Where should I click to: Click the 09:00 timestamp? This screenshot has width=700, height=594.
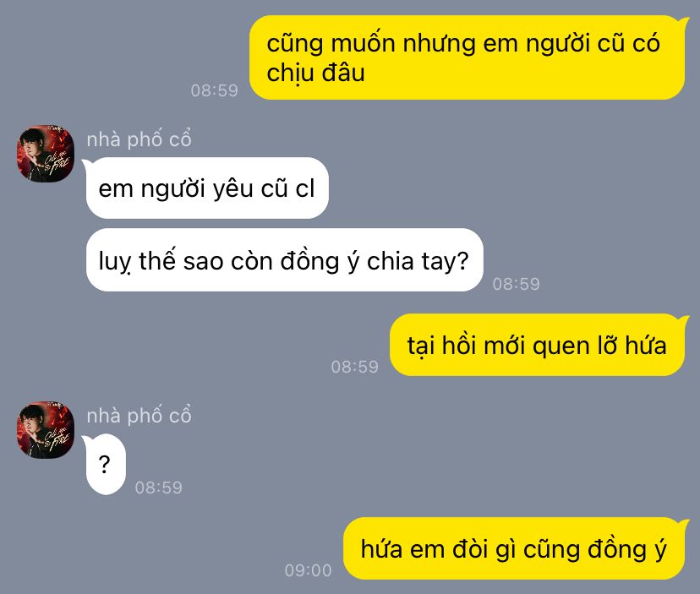308,570
